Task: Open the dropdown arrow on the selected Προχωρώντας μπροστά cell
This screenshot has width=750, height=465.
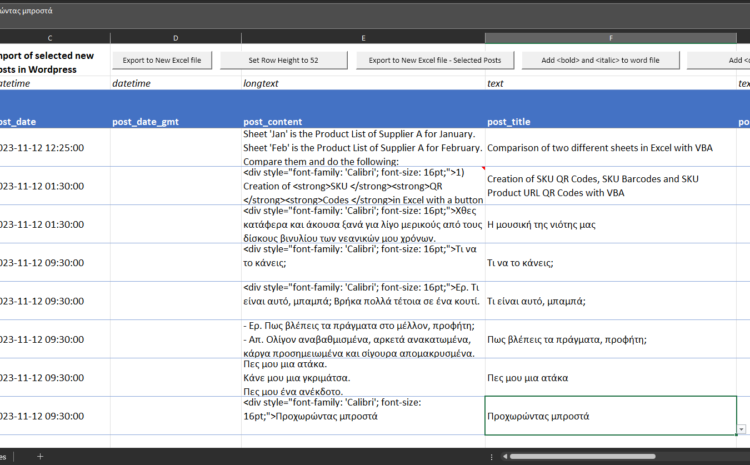Action: pos(741,429)
